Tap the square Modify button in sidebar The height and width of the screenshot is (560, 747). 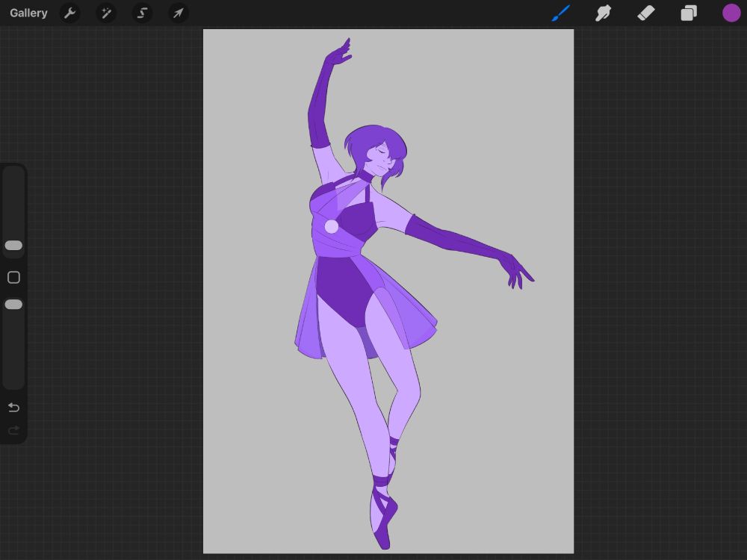(13, 278)
